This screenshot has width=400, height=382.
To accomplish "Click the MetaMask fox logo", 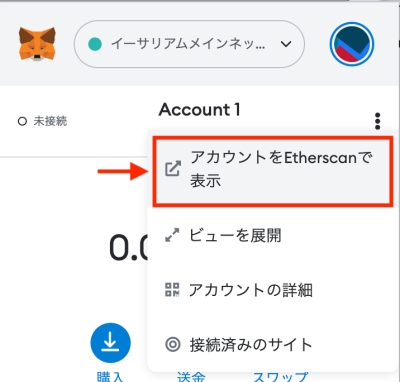I will click(x=37, y=44).
